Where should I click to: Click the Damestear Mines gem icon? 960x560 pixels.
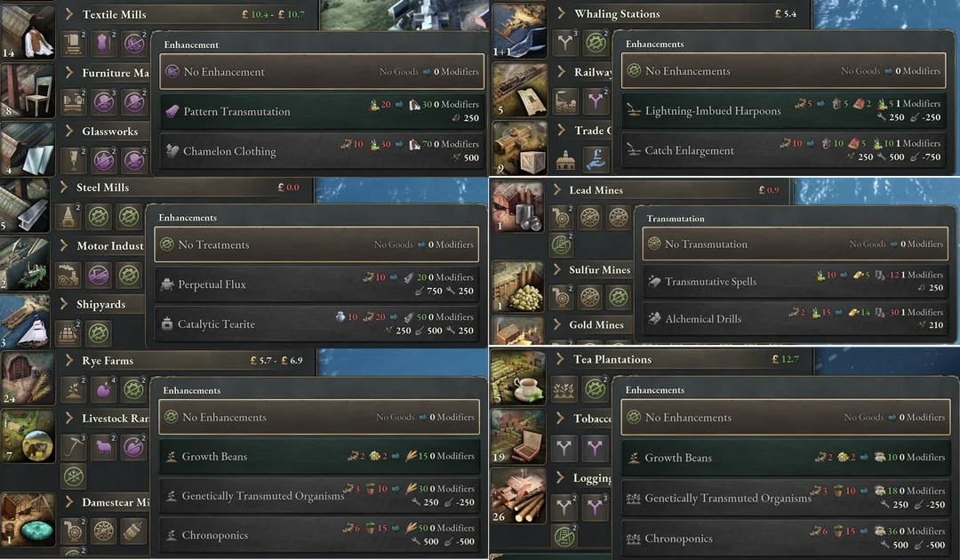pyautogui.click(x=27, y=520)
